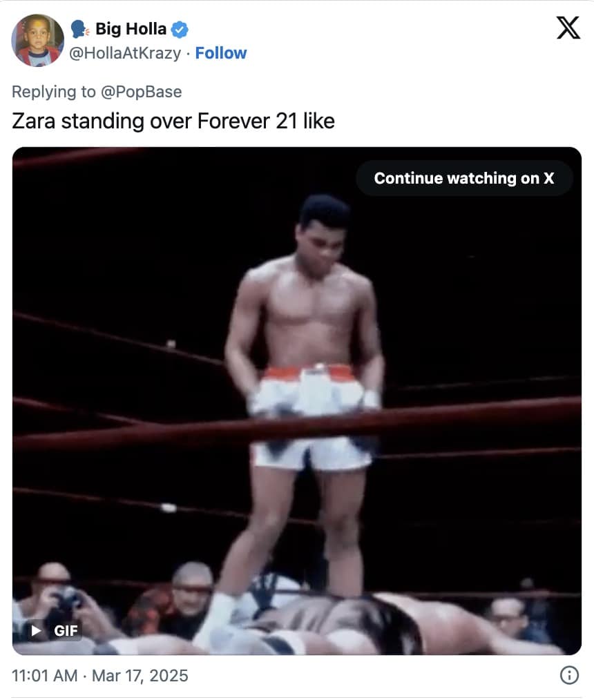The image size is (594, 700).
Task: Click the Mar 17, 2025 date
Action: pyautogui.click(x=140, y=675)
